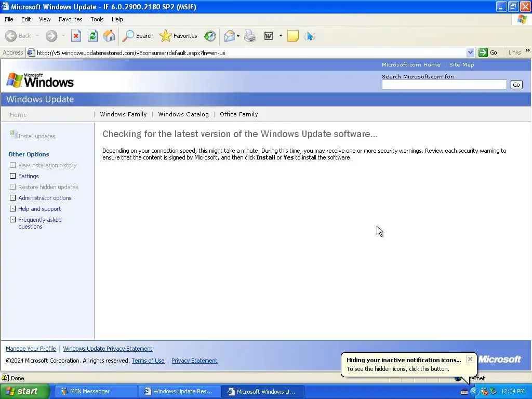This screenshot has width=532, height=399.
Task: Open the Search pane from the toolbar
Action: 138,36
